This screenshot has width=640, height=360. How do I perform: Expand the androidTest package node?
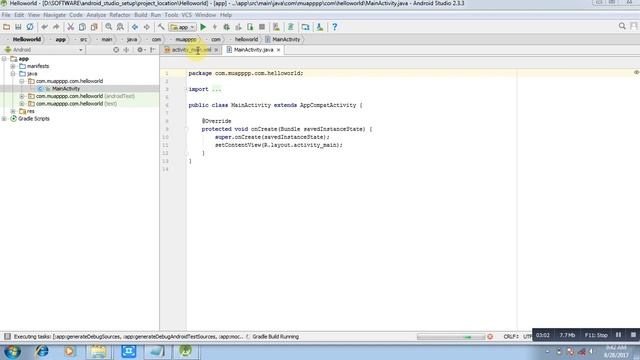click(22, 96)
